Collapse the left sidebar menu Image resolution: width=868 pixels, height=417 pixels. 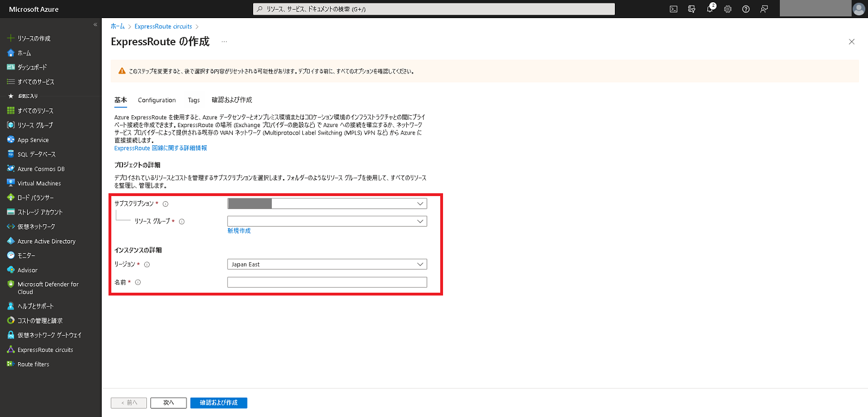click(95, 25)
